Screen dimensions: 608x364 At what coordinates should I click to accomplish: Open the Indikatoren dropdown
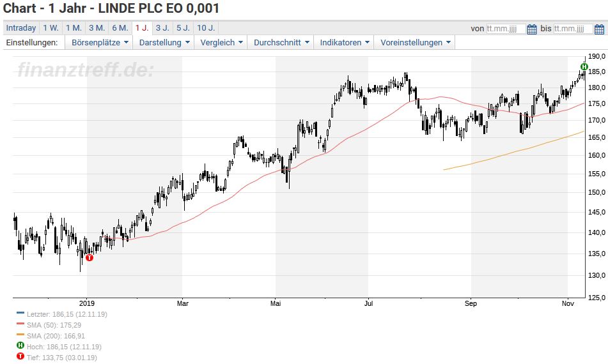click(x=345, y=43)
